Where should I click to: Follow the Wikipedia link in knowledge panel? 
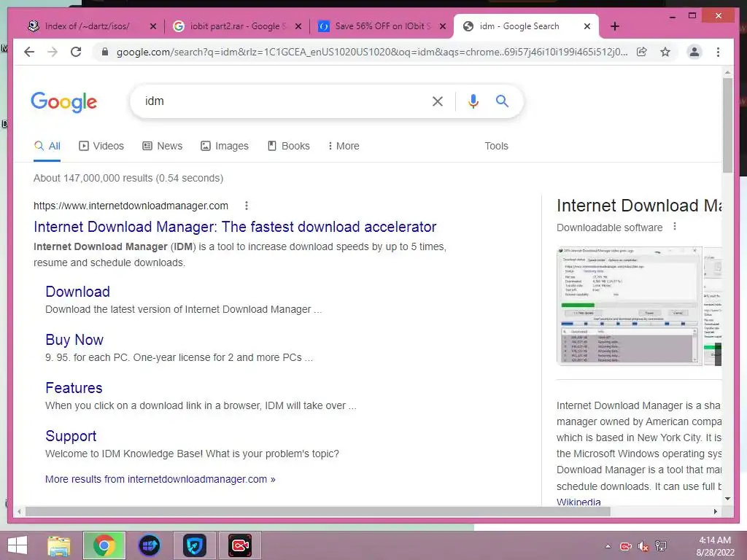[x=578, y=502]
